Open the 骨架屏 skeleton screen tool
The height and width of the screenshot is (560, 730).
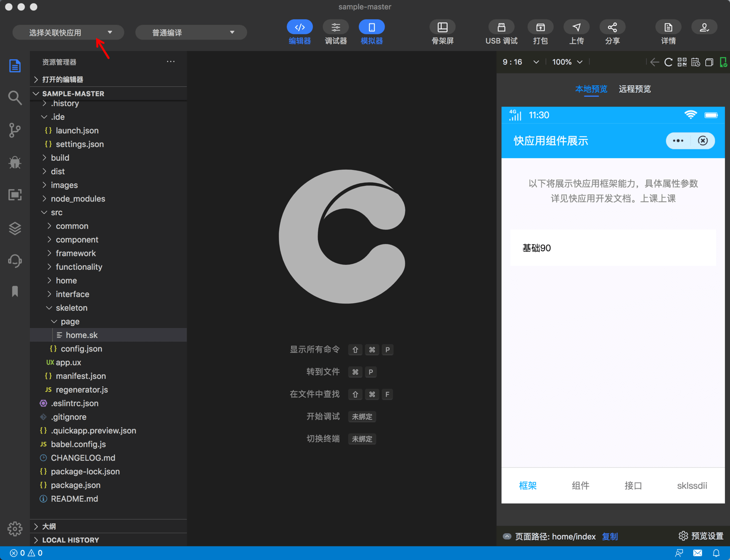tap(442, 32)
